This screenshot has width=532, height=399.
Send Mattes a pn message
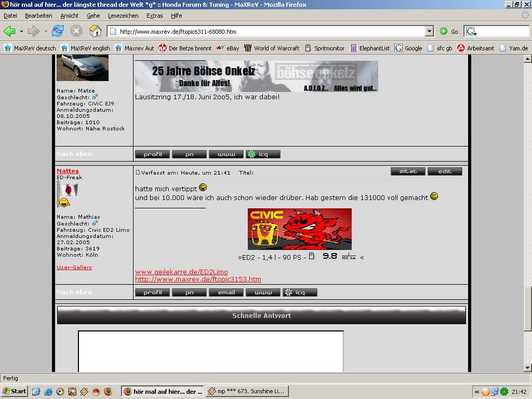point(189,292)
